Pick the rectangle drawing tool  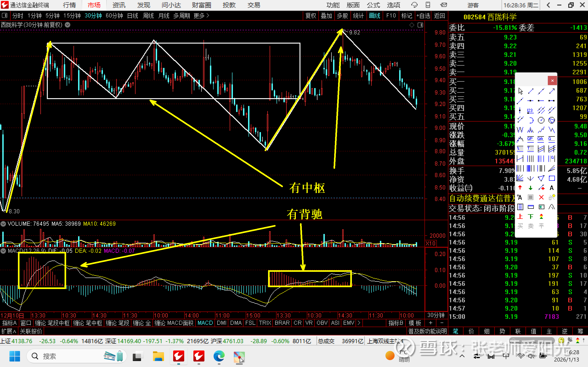tap(552, 178)
